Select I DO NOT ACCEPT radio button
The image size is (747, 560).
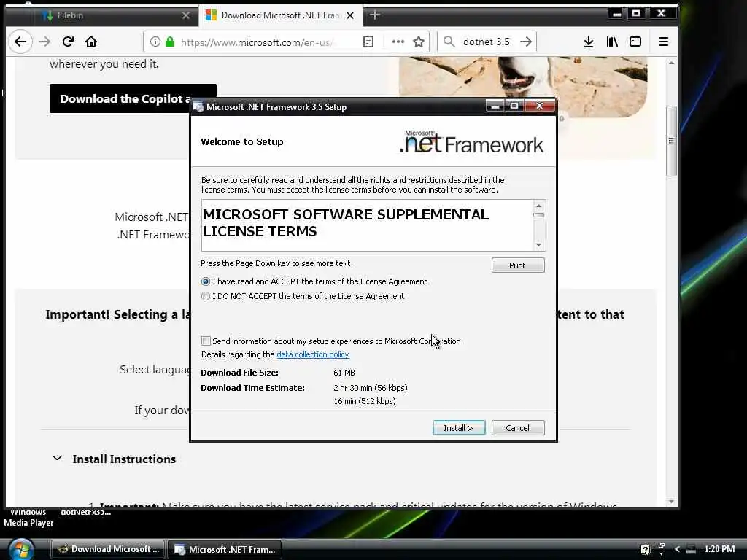205,296
